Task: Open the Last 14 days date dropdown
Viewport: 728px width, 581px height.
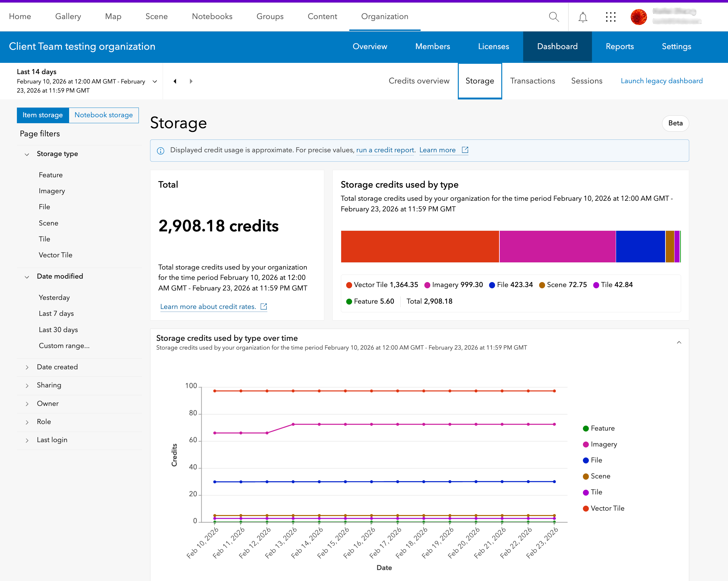Action: point(155,81)
